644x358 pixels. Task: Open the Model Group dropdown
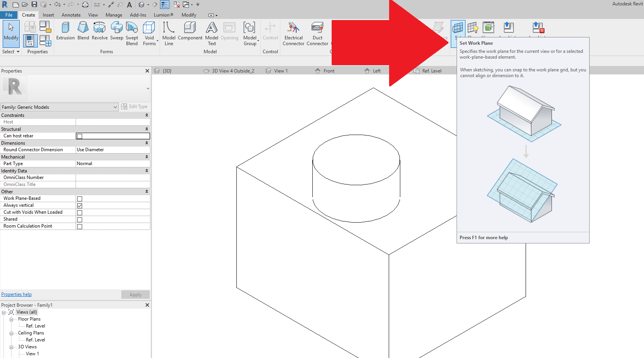[x=250, y=34]
